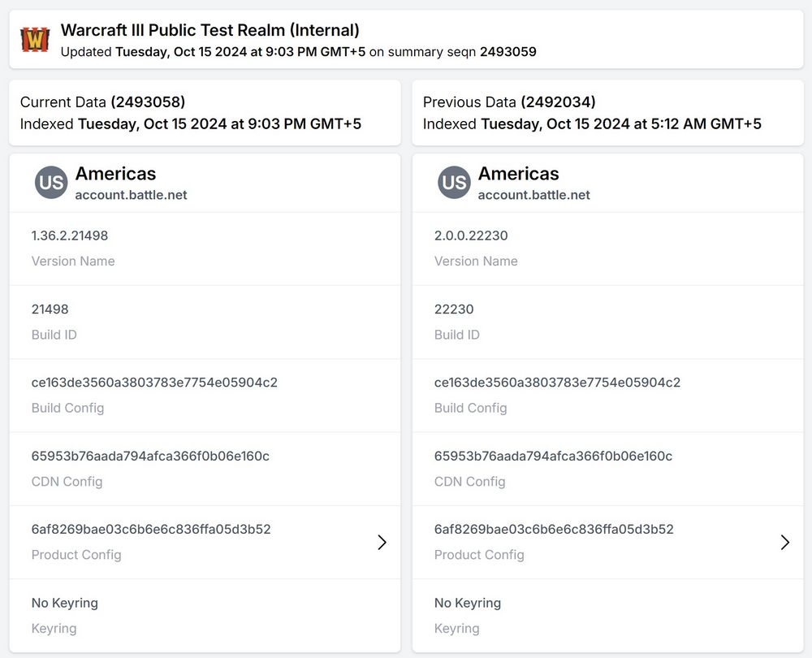Click Build ID label in Previous Data
Screen dimensions: 812x658
click(x=456, y=335)
